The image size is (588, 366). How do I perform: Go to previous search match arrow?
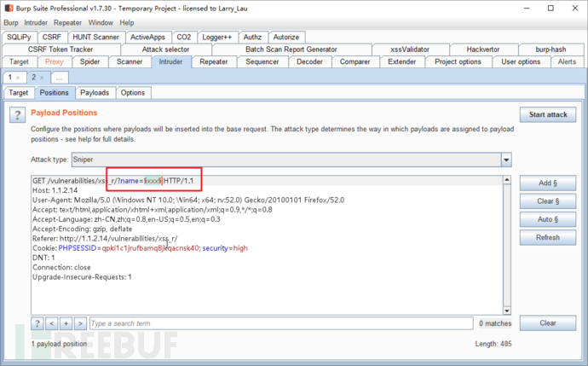tap(52, 323)
